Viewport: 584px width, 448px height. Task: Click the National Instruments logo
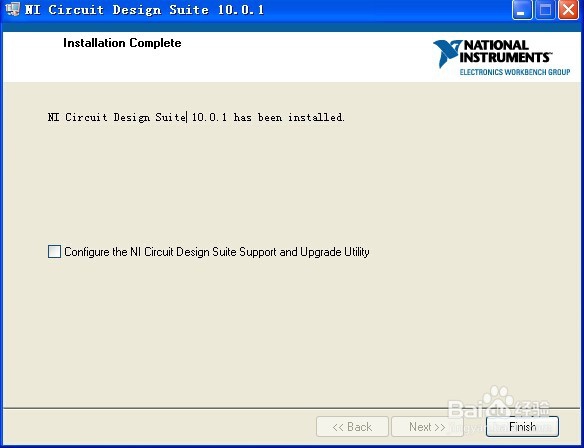point(501,57)
